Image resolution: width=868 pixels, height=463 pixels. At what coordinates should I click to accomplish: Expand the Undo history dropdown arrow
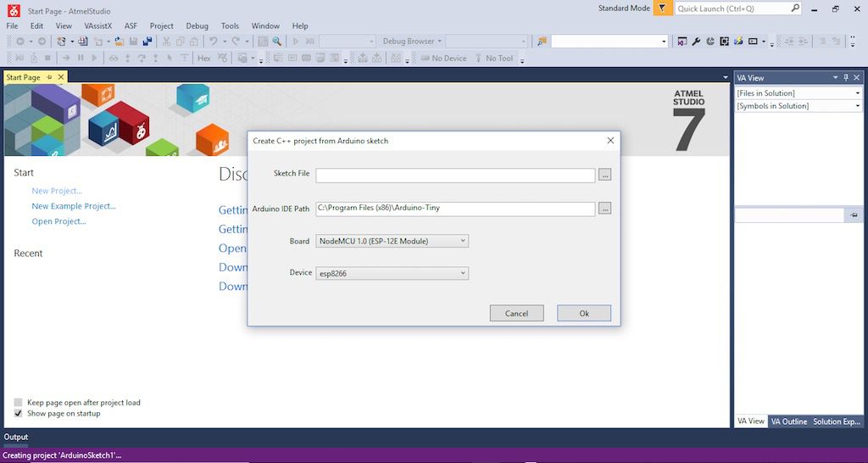point(225,42)
